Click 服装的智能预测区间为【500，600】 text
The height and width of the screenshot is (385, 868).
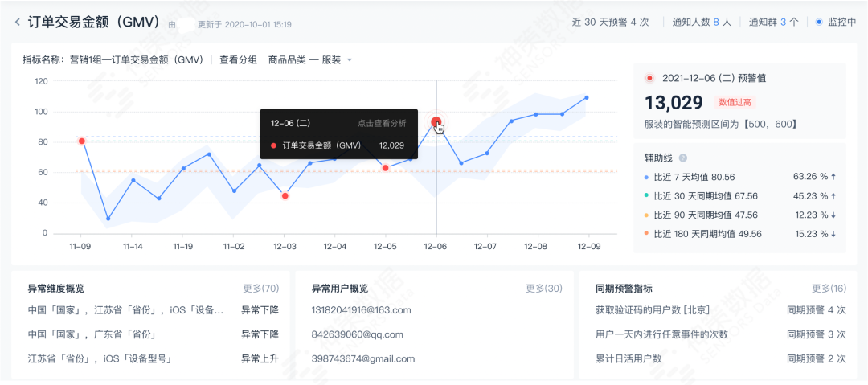(721, 124)
